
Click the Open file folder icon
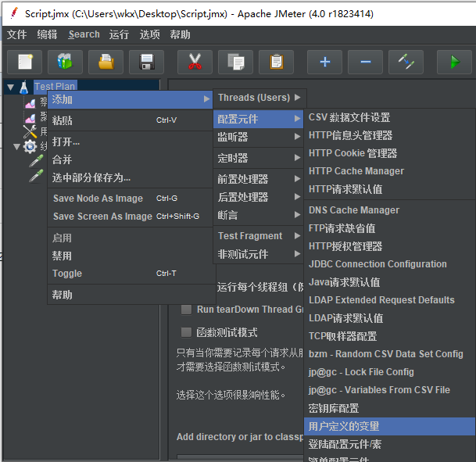106,62
